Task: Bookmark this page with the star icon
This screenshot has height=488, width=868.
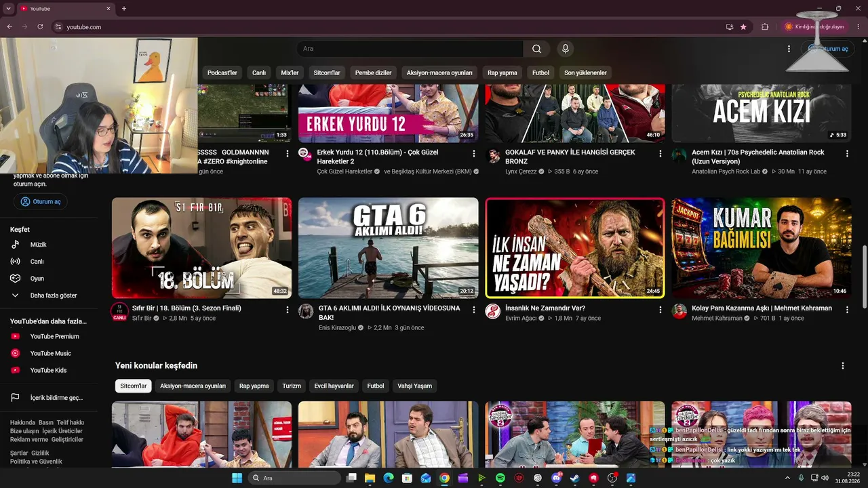Action: (x=743, y=27)
